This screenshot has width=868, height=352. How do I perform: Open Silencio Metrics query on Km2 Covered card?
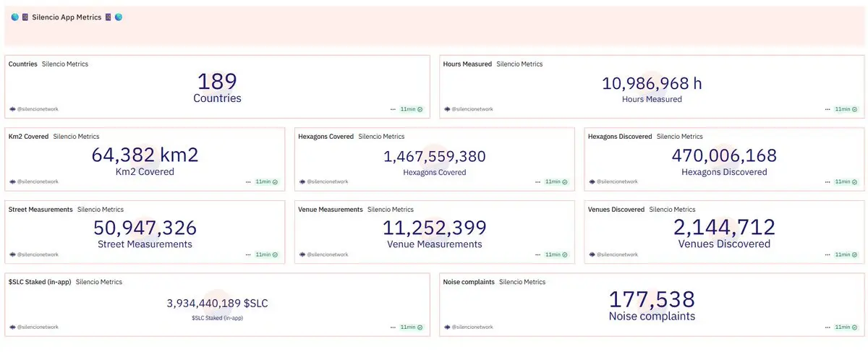[x=77, y=137]
